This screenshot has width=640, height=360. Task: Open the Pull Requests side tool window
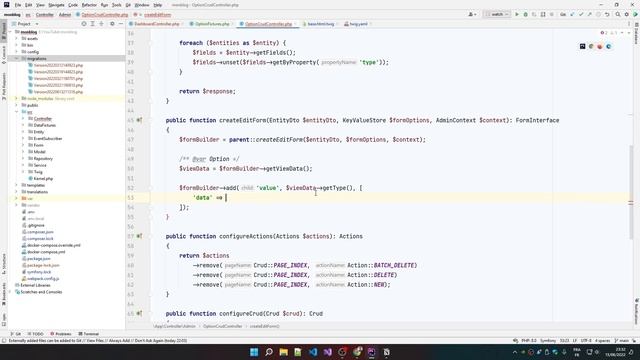4,87
